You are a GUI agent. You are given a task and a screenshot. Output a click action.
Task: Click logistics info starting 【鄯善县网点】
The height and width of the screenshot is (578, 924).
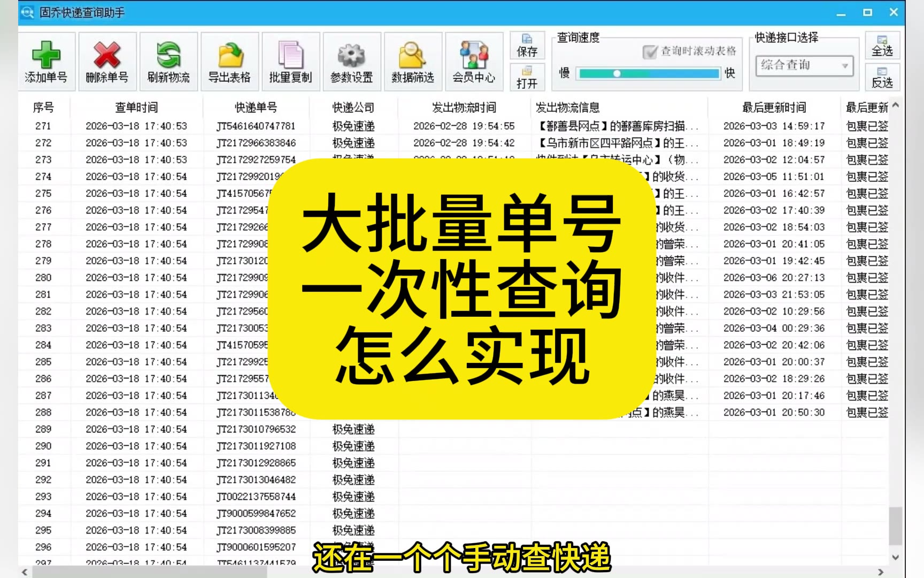coord(617,126)
